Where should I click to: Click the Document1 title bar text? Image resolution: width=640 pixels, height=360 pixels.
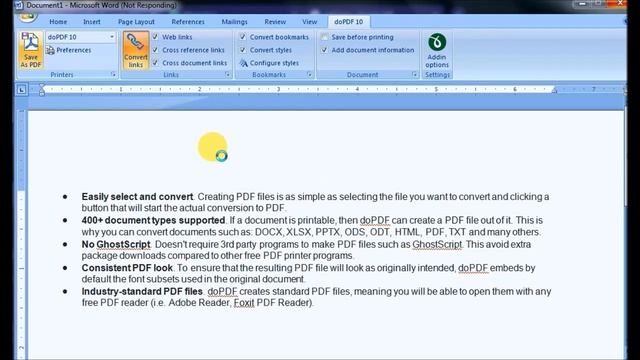click(102, 5)
